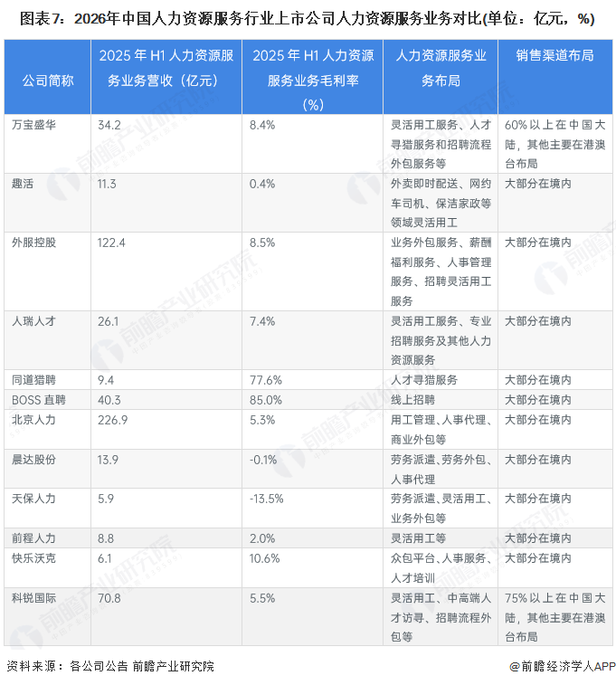The width and height of the screenshot is (616, 685).
Task: Click the revenue value 40.3
Action: click(x=109, y=400)
